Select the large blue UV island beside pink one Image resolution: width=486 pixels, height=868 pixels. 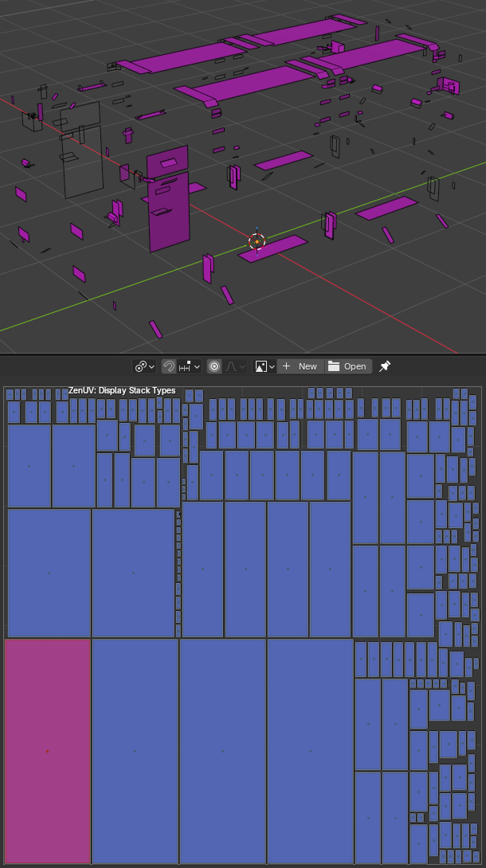135,751
